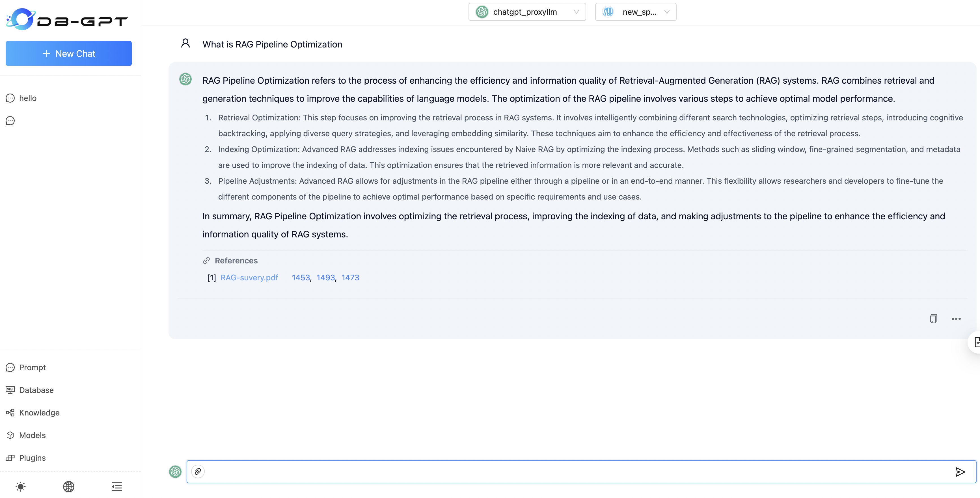Open the Prompt section in the sidebar
This screenshot has width=980, height=498.
(32, 367)
